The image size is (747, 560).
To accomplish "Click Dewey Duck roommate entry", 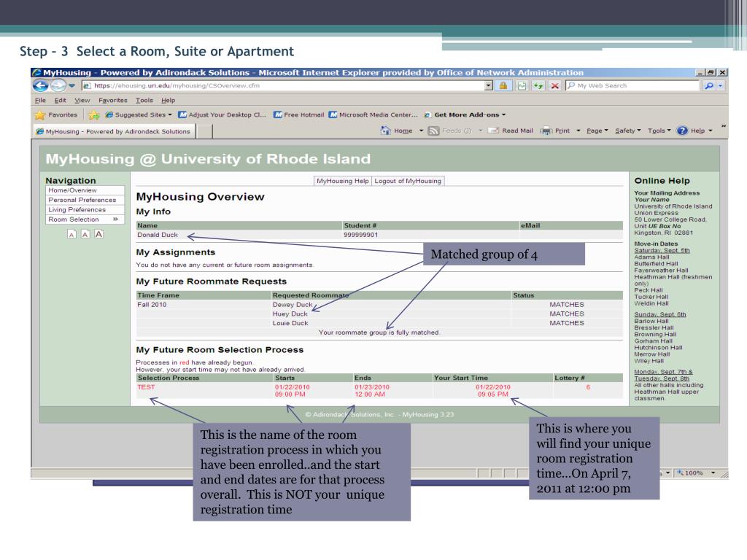I will point(292,305).
